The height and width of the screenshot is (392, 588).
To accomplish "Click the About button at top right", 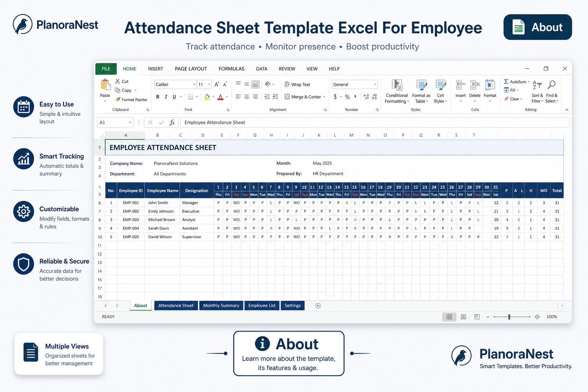I will click(537, 27).
